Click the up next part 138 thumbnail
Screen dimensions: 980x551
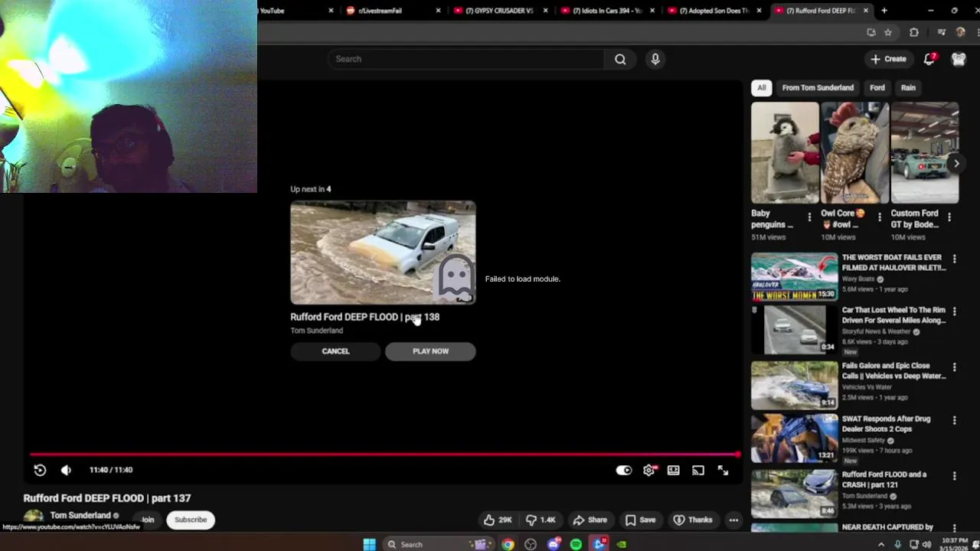coord(383,253)
